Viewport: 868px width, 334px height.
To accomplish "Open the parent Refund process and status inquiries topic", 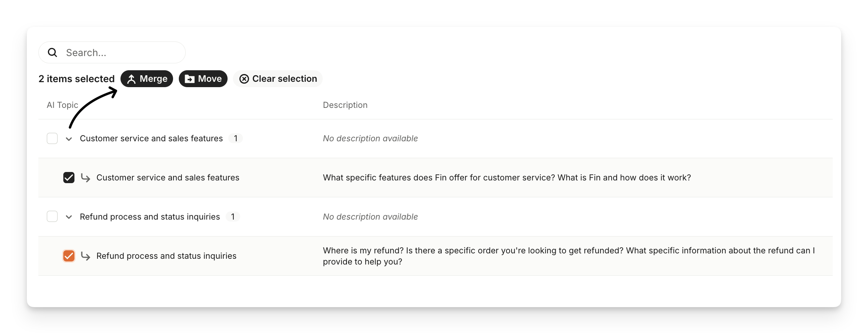I will [x=150, y=217].
